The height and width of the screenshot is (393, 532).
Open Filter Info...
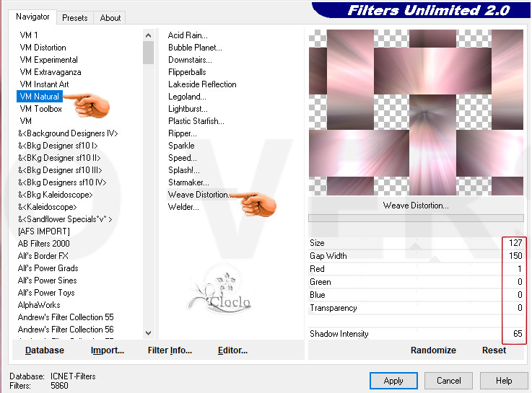coord(170,350)
